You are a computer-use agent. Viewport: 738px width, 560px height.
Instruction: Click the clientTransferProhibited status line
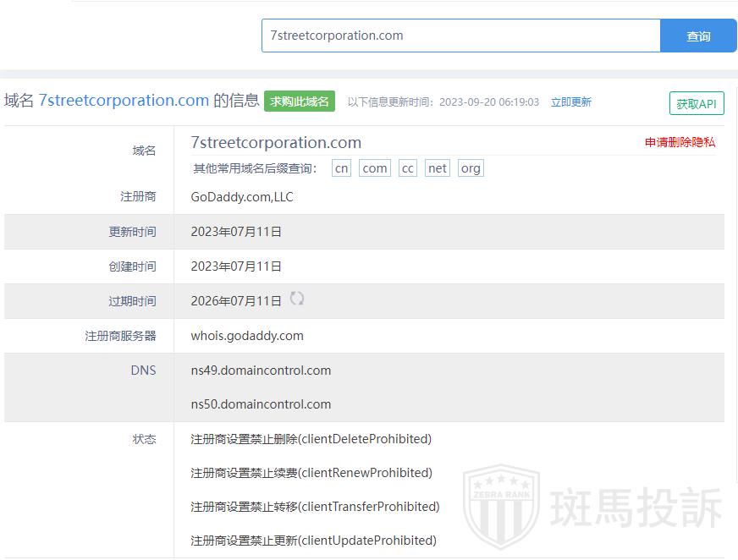(x=315, y=507)
